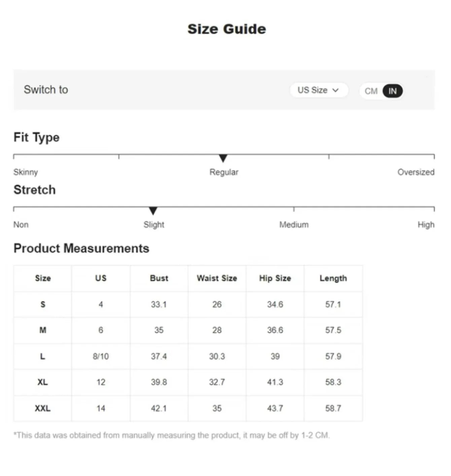
Task: Click the Product Measurements heading
Action: point(81,248)
